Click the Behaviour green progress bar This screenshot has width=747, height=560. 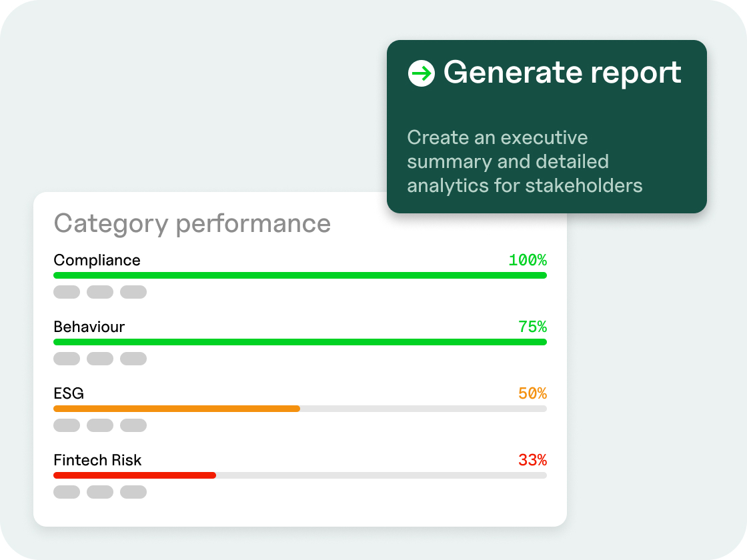tap(299, 342)
